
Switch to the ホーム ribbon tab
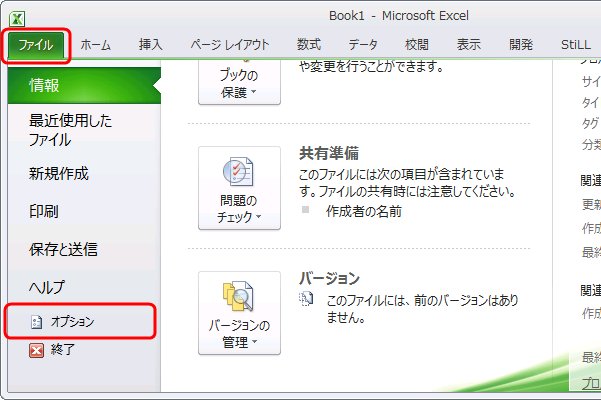(x=96, y=45)
